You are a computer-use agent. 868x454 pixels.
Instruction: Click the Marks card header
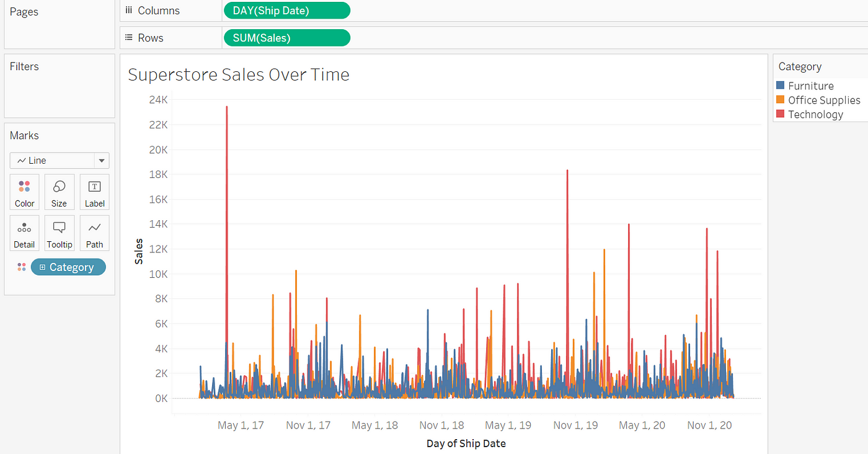click(x=24, y=135)
